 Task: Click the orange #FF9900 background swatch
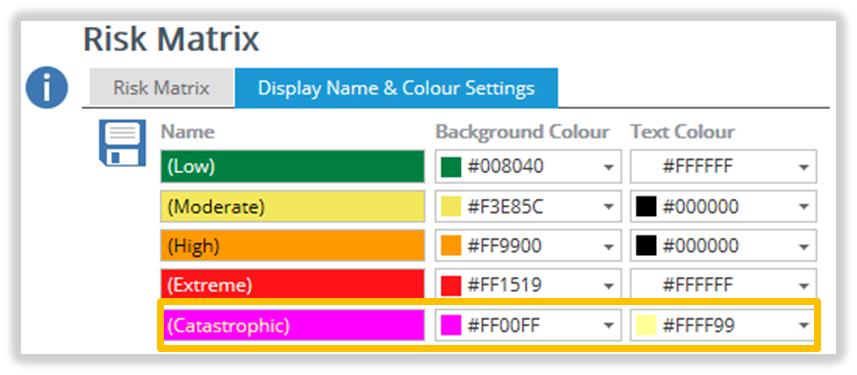tap(451, 246)
